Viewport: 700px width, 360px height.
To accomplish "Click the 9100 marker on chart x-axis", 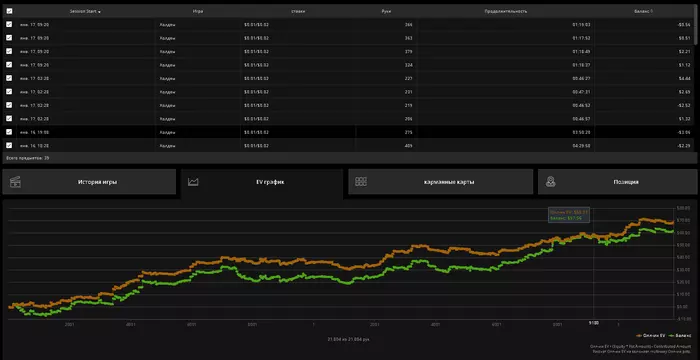I will tap(594, 322).
